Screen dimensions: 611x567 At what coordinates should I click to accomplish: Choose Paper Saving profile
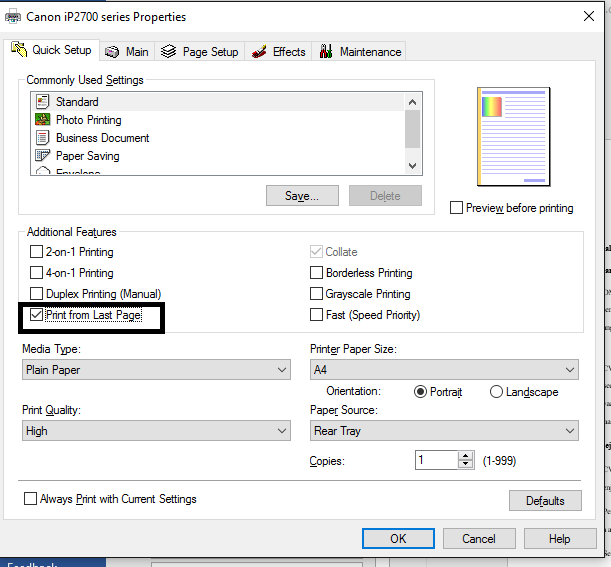(x=217, y=156)
